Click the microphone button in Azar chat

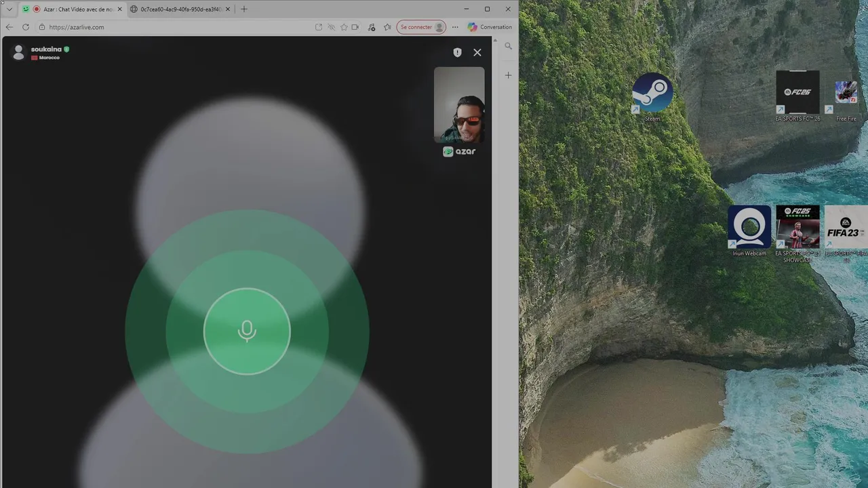(x=247, y=331)
